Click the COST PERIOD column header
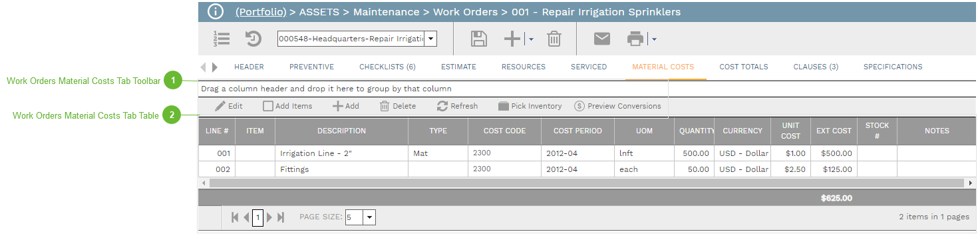This screenshot has height=240, width=980. coord(577,131)
